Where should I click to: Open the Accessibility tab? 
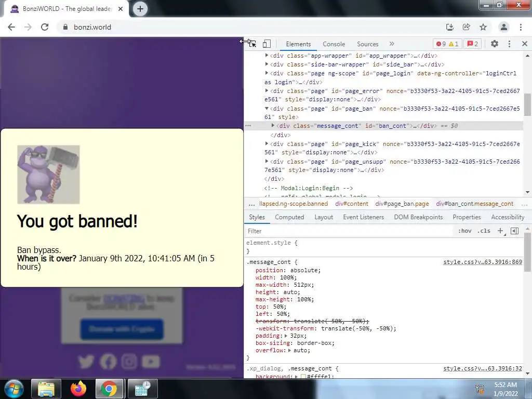[x=508, y=217]
